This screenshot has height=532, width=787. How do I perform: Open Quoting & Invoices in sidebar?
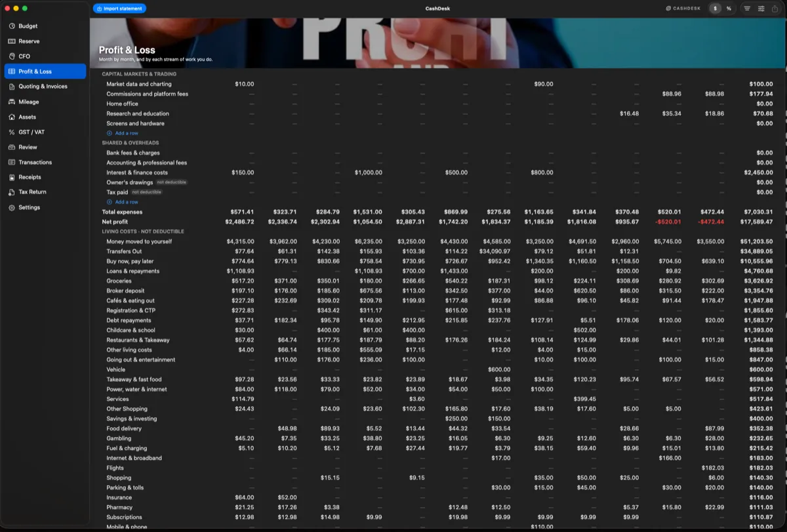click(x=45, y=87)
